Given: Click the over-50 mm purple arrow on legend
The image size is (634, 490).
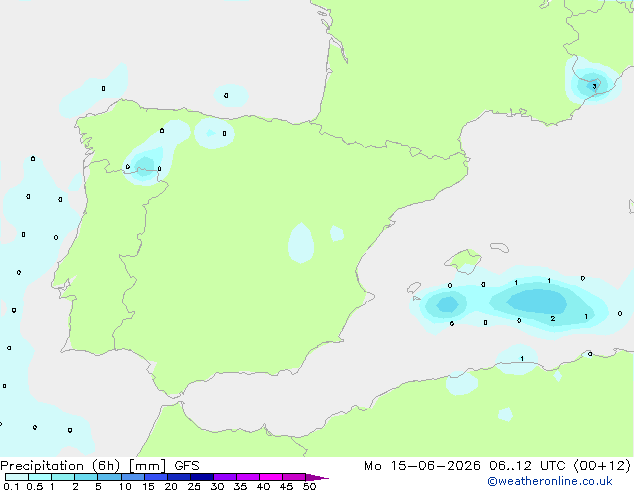Looking at the screenshot, I should (x=317, y=477).
